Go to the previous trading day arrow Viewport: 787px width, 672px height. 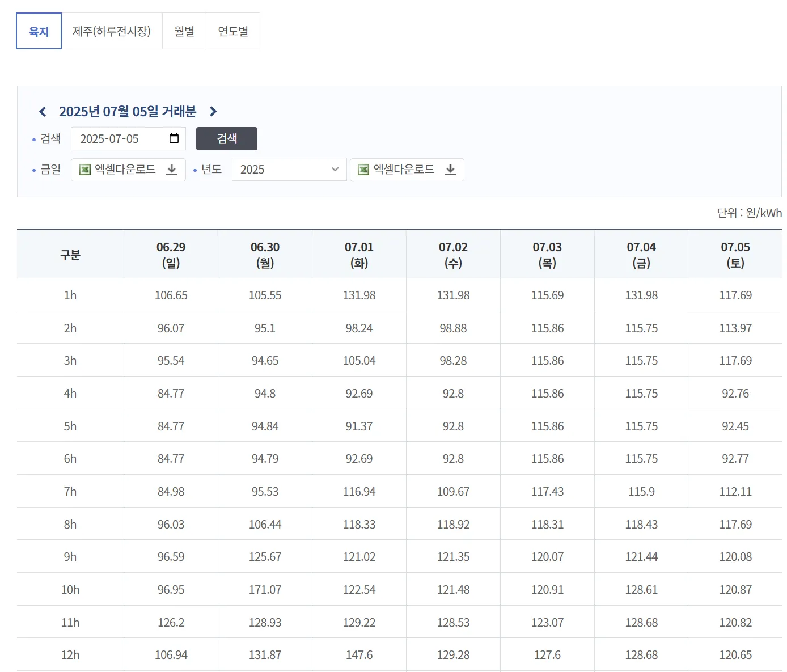click(43, 112)
